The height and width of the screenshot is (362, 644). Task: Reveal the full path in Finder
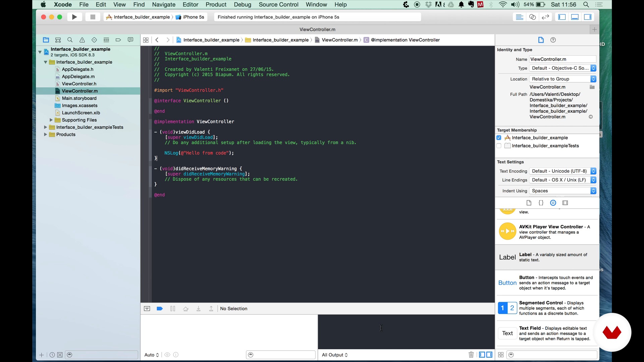click(x=591, y=117)
